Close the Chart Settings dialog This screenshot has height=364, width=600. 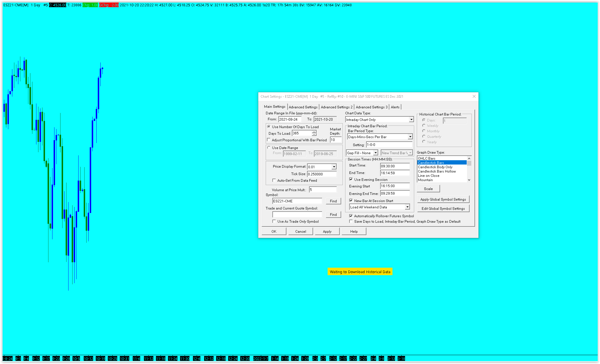(x=474, y=97)
